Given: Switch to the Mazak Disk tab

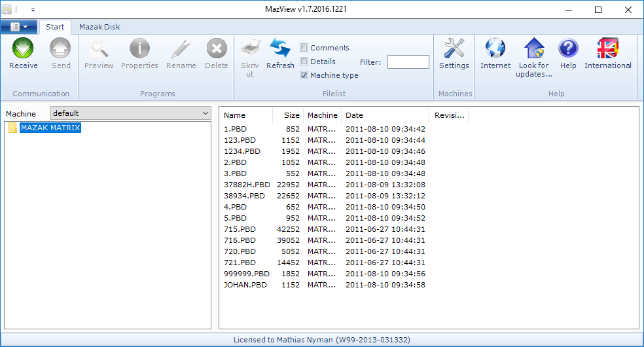Looking at the screenshot, I should (x=99, y=27).
